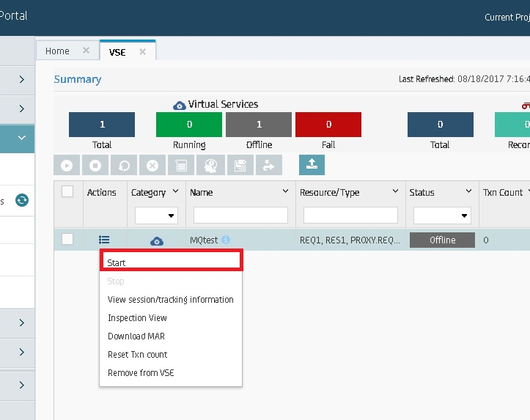Tick the MQtest row checkbox
The height and width of the screenshot is (420, 530).
(x=67, y=239)
